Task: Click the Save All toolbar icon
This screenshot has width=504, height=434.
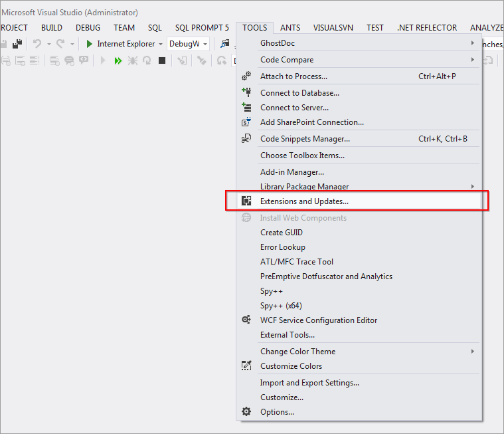Action: (x=17, y=44)
